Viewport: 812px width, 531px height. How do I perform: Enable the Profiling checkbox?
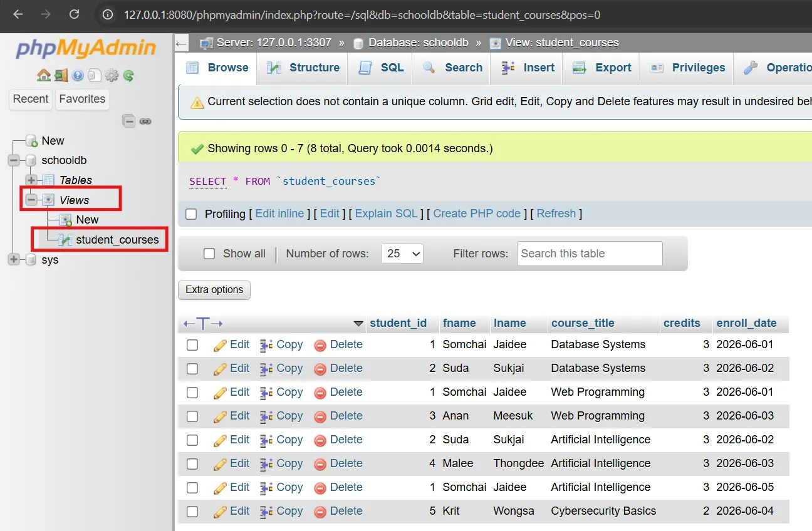click(192, 214)
